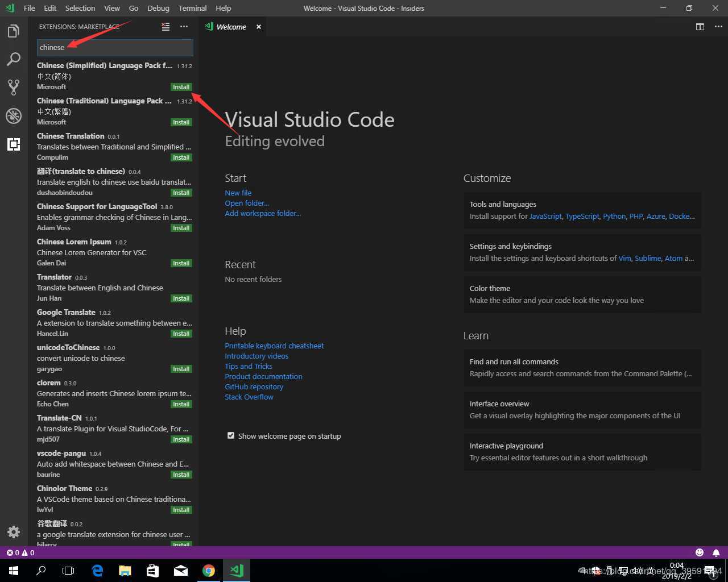This screenshot has height=582, width=728.
Task: Click the New file link
Action: [238, 193]
